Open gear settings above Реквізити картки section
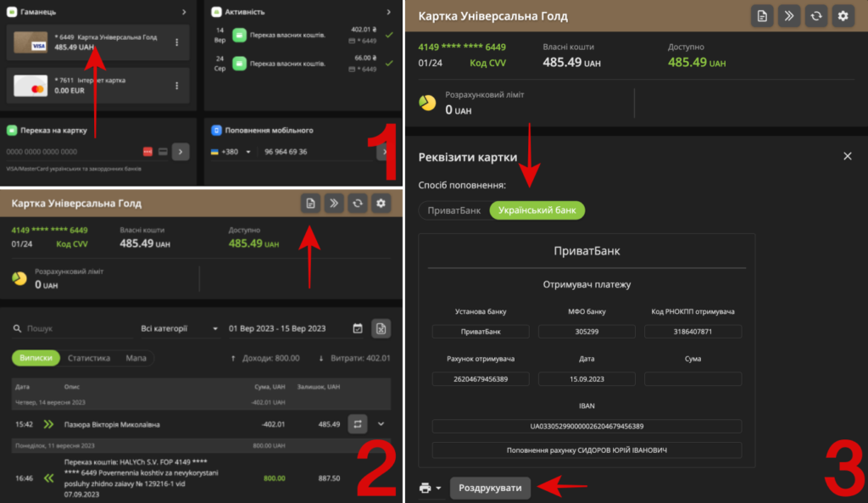Viewport: 868px width, 503px height. [x=843, y=16]
